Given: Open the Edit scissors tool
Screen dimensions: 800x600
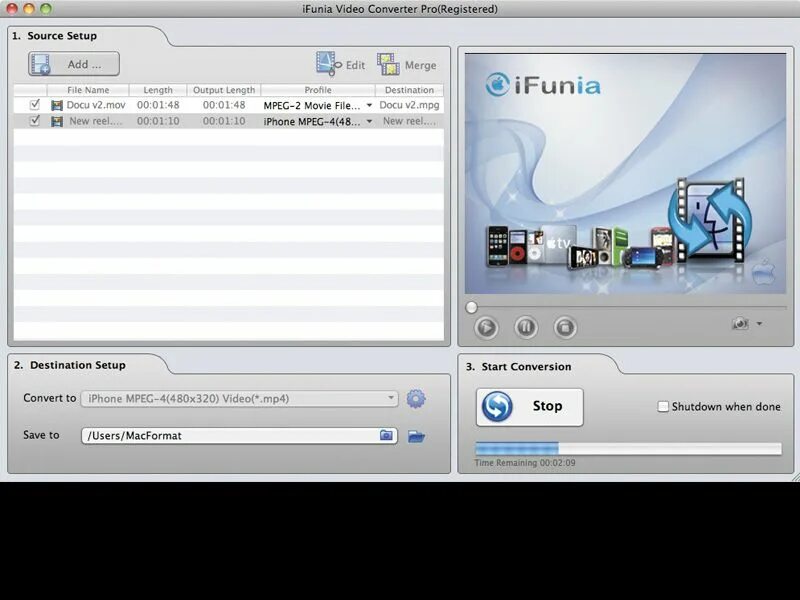Looking at the screenshot, I should (x=340, y=64).
